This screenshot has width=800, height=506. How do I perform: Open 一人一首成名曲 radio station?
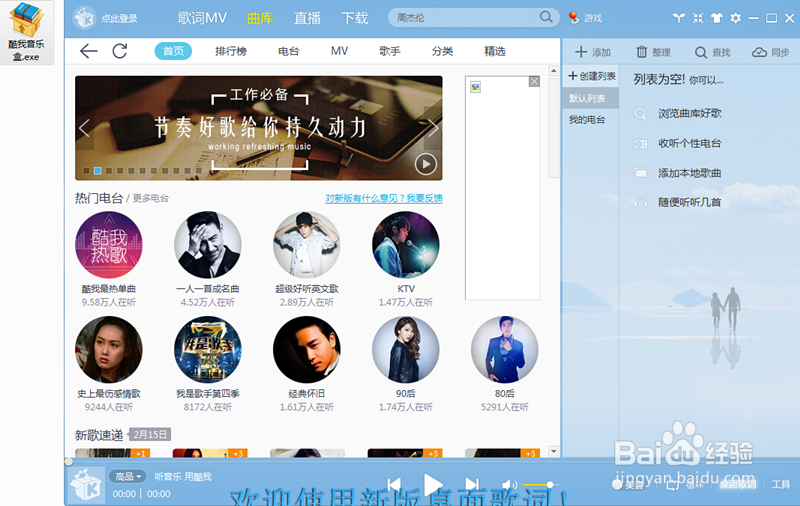pos(208,245)
